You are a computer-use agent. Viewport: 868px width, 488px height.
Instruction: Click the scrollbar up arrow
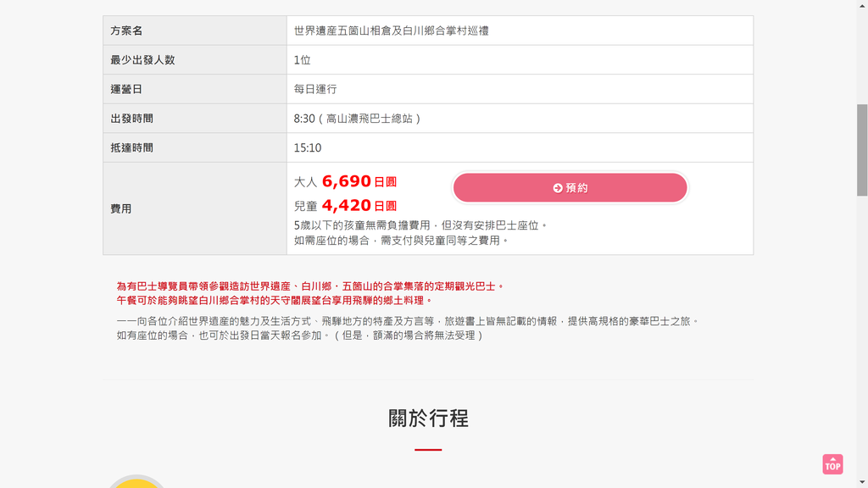click(862, 4)
